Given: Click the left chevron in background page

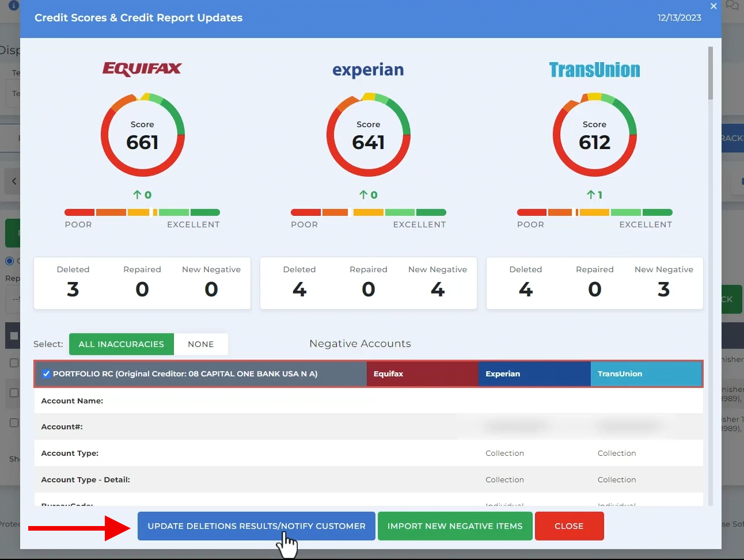Looking at the screenshot, I should pos(14,181).
